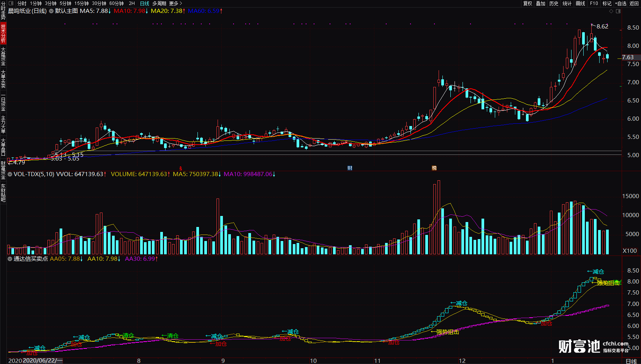Expand main chart indicator dropdown near 默认主图

51,11
